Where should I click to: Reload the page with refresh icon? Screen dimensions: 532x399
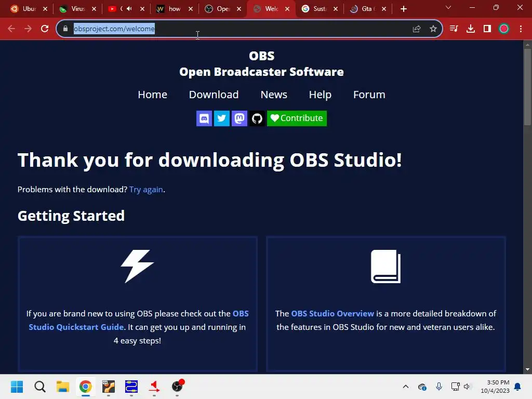tap(45, 29)
